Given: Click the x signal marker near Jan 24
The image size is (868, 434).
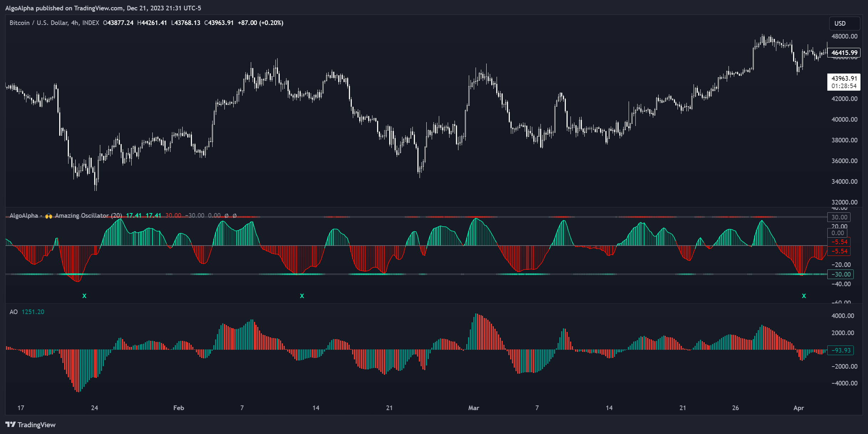Looking at the screenshot, I should tap(84, 296).
